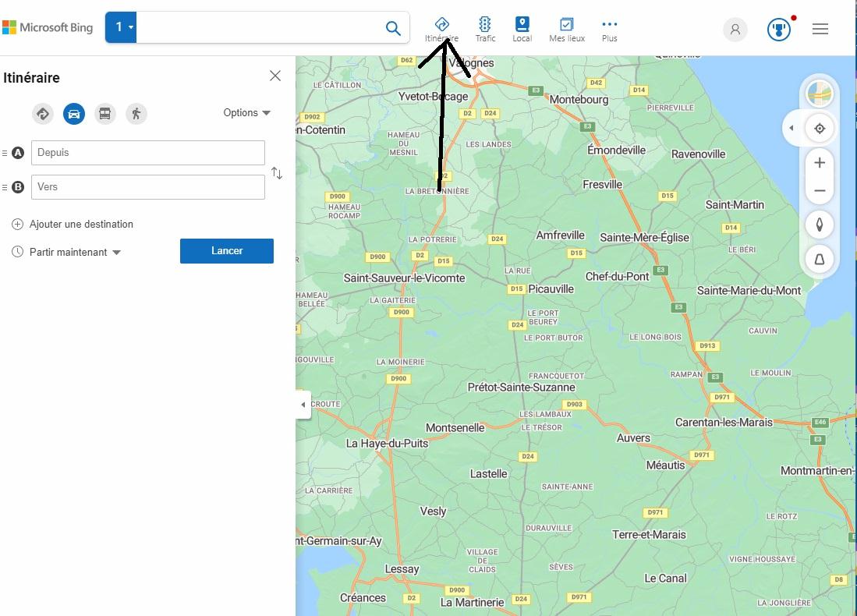This screenshot has width=857, height=616.
Task: Open the Plus more menu
Action: tap(609, 29)
